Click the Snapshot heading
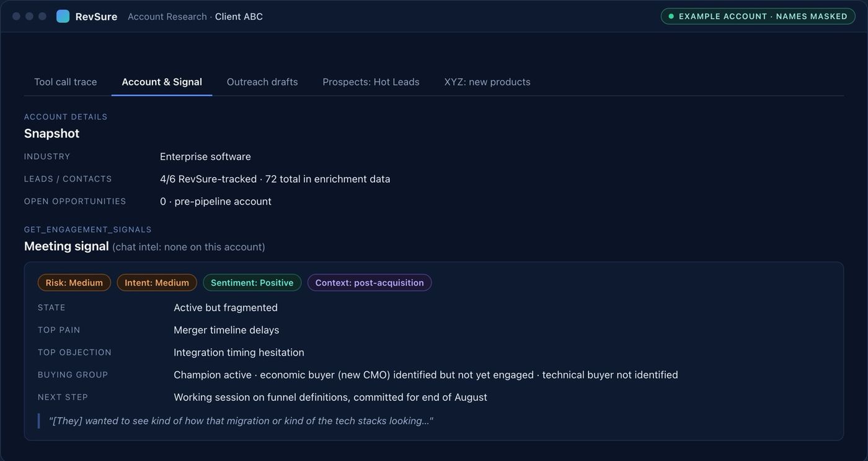 point(51,133)
